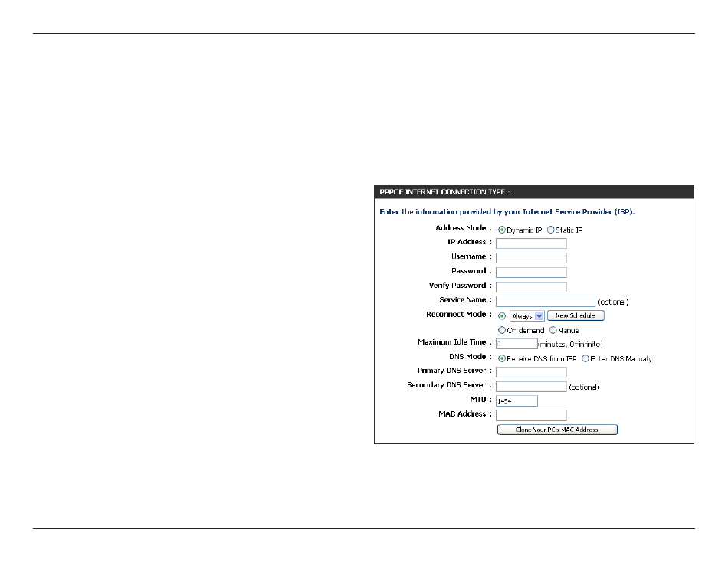The width and height of the screenshot is (728, 562).
Task: Click the "(optional)" text beside Secondary DNS Server
Action: [x=584, y=387]
